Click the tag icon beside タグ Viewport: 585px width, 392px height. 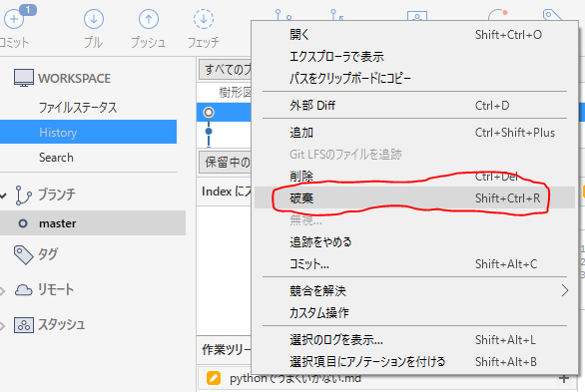[24, 255]
